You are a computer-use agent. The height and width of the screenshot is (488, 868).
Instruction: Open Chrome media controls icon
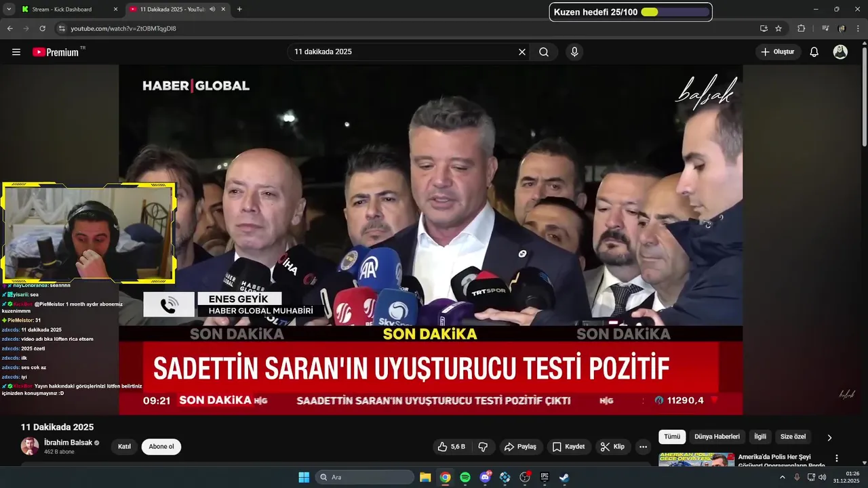tap(825, 28)
